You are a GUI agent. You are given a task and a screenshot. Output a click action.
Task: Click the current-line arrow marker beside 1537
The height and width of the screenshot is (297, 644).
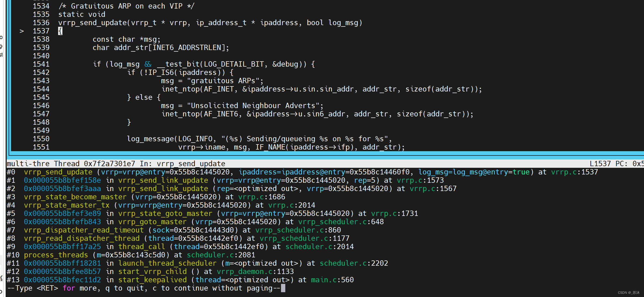22,31
